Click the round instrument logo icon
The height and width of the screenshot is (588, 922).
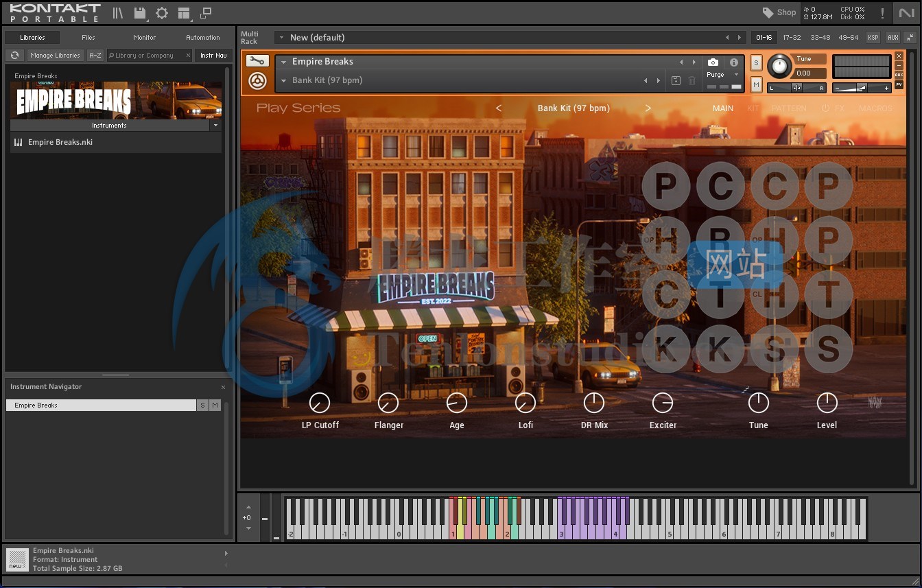pyautogui.click(x=257, y=82)
